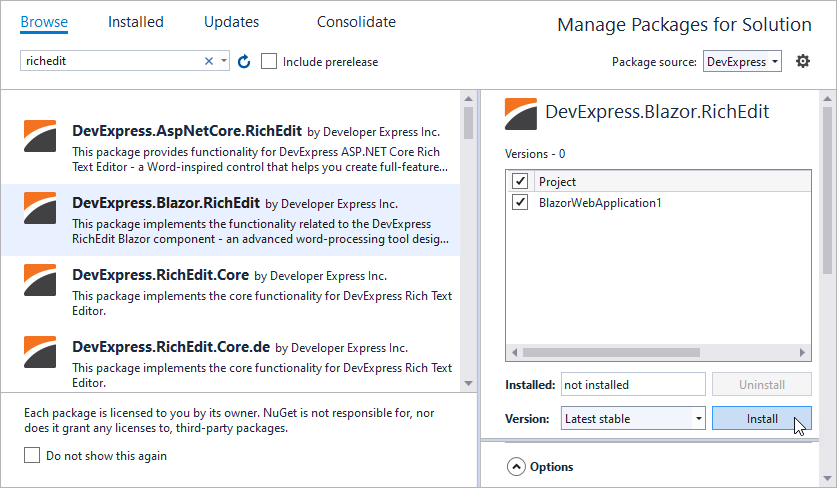Viewport: 837px width, 488px height.
Task: Switch to the Updates tab
Action: (x=232, y=22)
